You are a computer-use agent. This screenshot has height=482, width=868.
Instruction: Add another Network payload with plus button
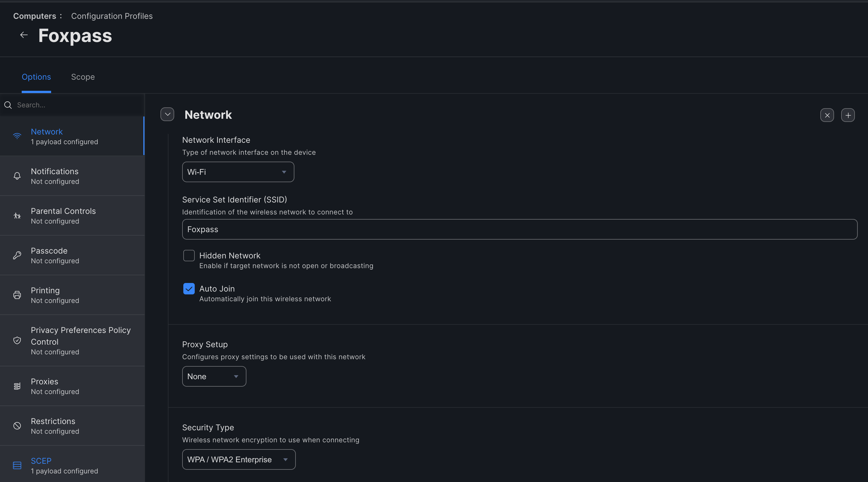(848, 115)
